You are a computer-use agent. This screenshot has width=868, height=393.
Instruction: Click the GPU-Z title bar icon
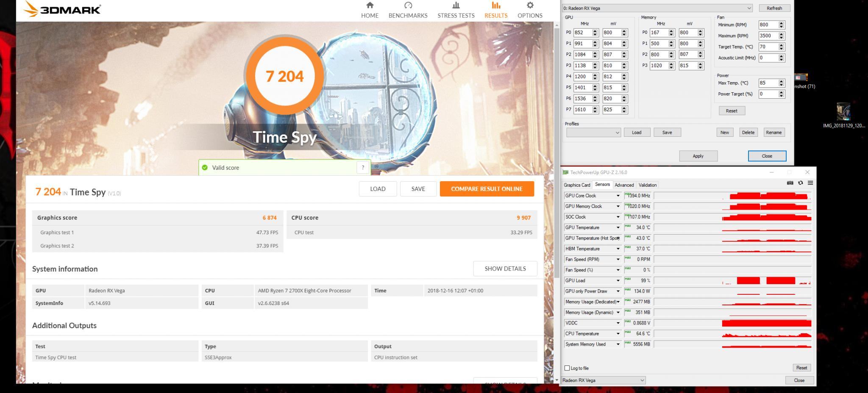[x=565, y=172]
